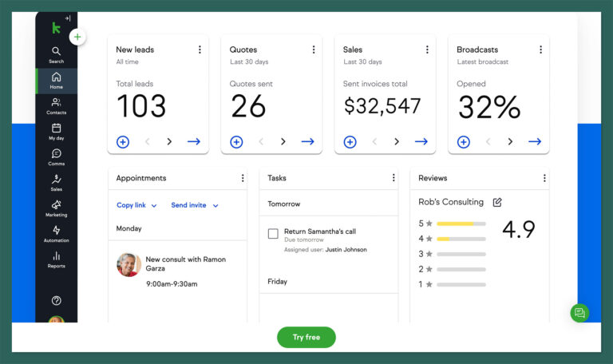This screenshot has width=613, height=364.
Task: Click the 5-star rating bar
Action: click(x=461, y=224)
